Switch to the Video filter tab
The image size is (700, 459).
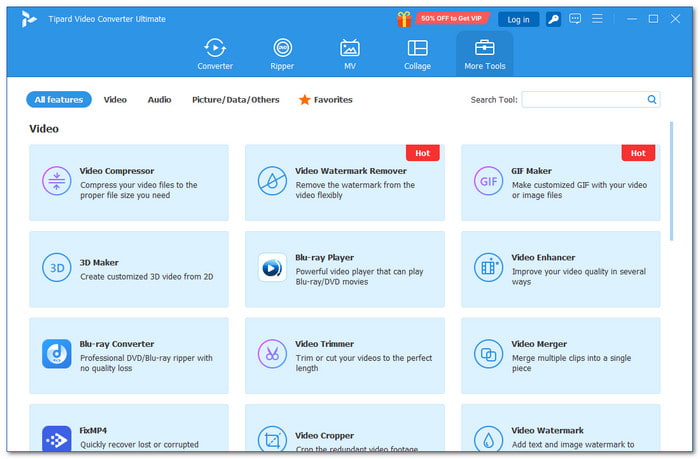pos(115,100)
